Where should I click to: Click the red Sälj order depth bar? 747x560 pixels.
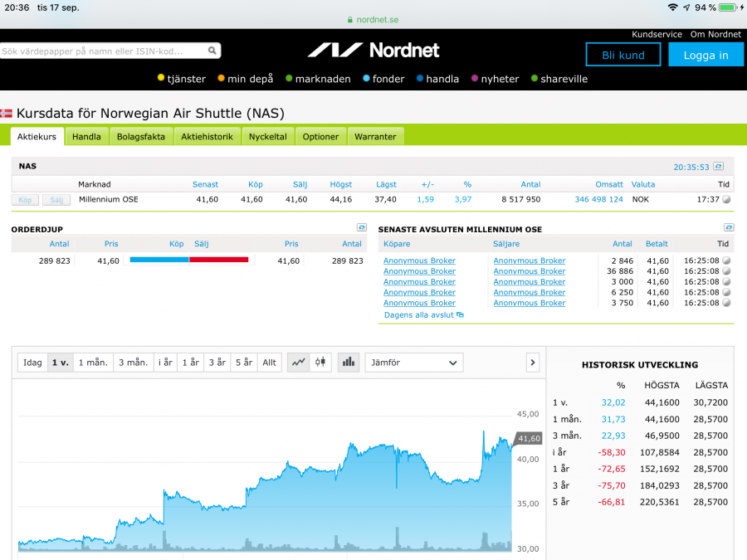tap(219, 260)
